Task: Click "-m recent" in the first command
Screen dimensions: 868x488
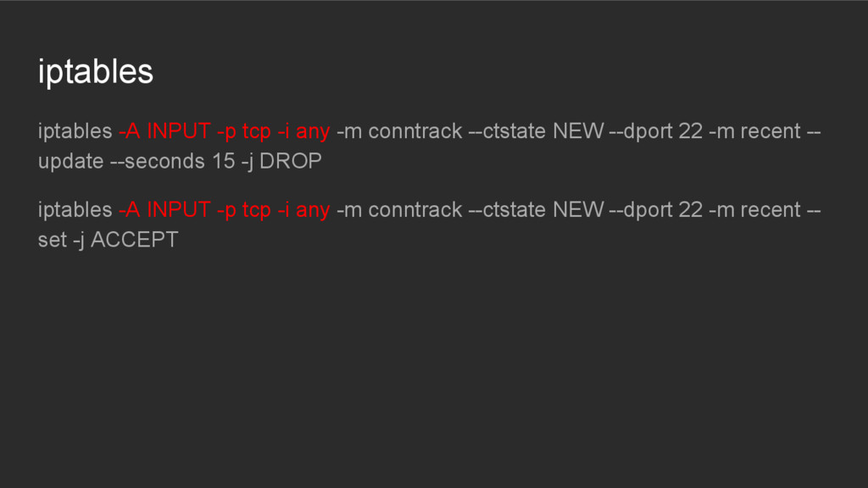Action: pyautogui.click(x=754, y=131)
